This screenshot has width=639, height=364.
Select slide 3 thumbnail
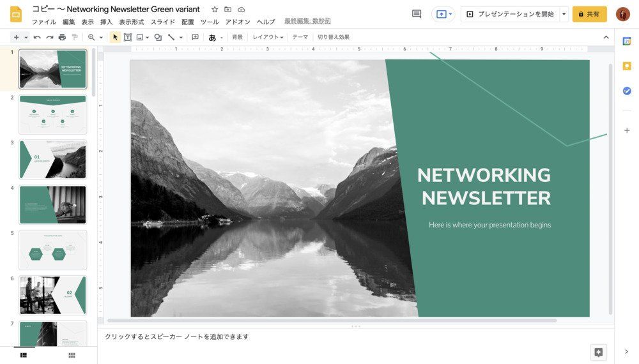(53, 160)
